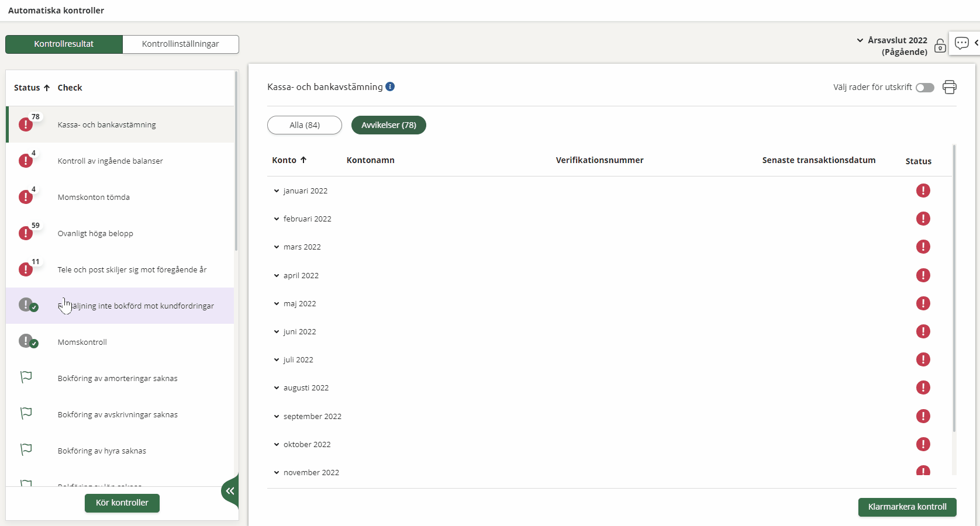Open the chat comments panel icon

961,43
